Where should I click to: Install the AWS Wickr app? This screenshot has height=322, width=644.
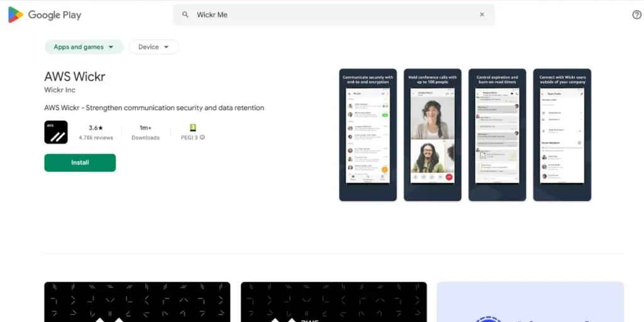80,163
